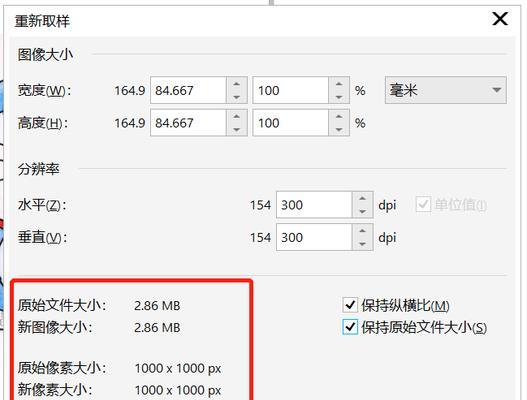Image resolution: width=527 pixels, height=400 pixels.
Task: Decrease the width value with down arrow
Action: 237,97
